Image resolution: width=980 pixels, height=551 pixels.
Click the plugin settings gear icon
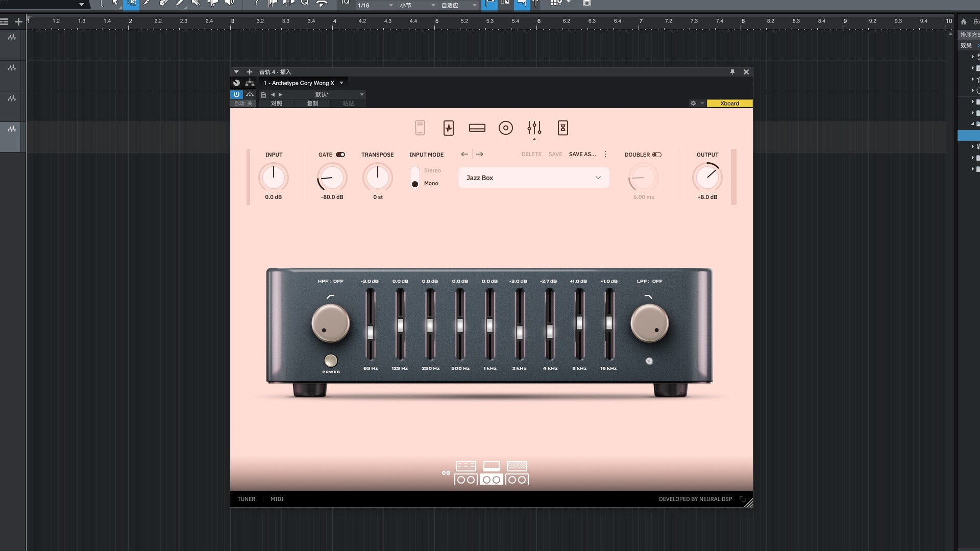[693, 103]
